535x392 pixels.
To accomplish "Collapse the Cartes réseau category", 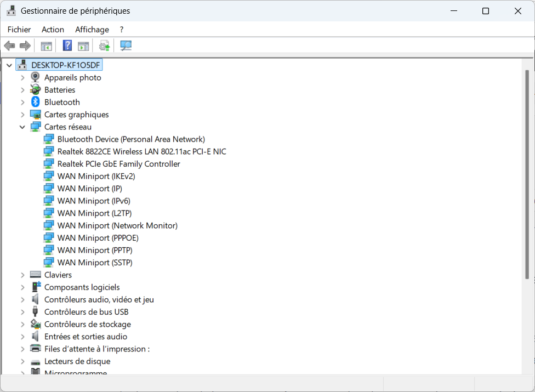I will (x=22, y=127).
